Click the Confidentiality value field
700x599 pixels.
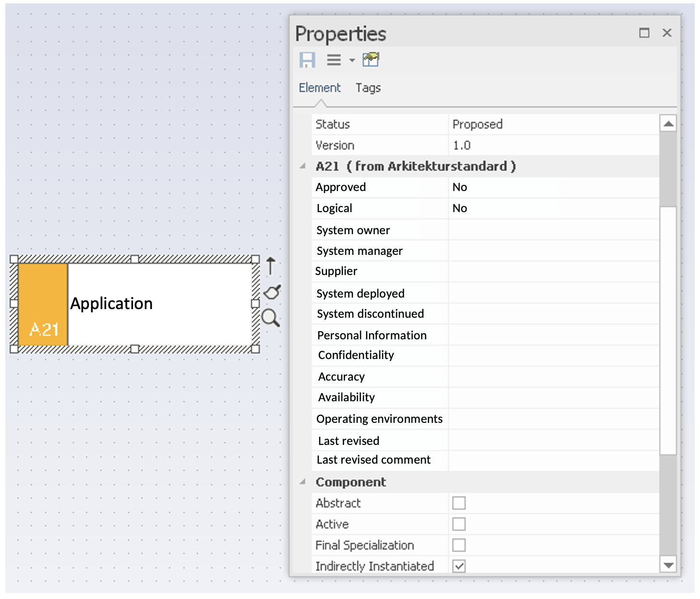click(554, 356)
